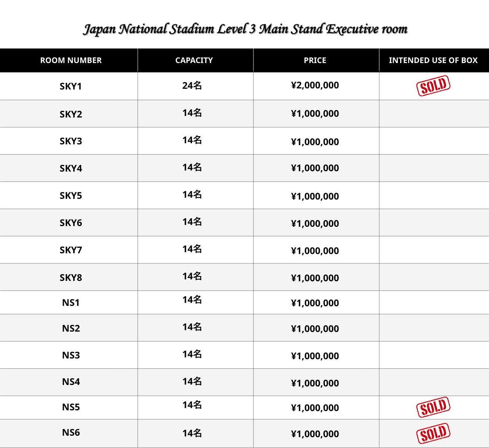The width and height of the screenshot is (489, 448).
Task: Select the ROOM NUMBER column header
Action: (71, 60)
